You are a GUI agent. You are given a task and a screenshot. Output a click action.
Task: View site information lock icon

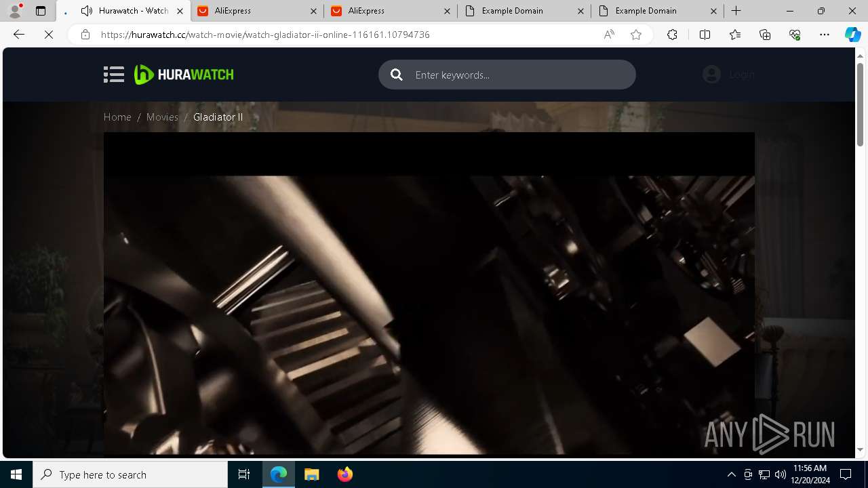85,35
